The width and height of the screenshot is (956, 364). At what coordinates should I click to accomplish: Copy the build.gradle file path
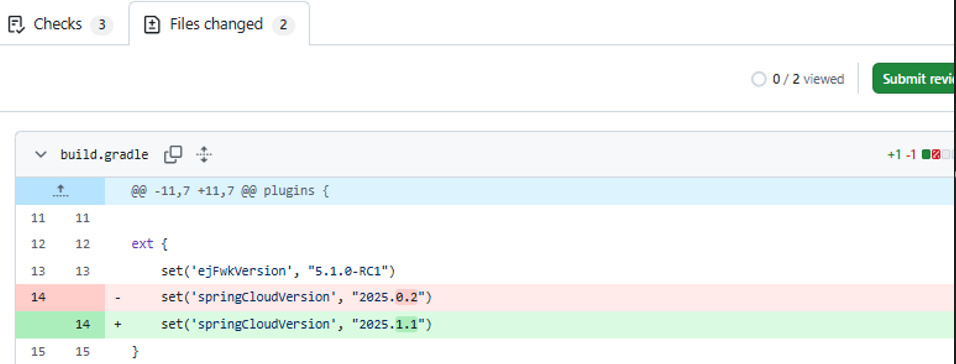tap(173, 154)
